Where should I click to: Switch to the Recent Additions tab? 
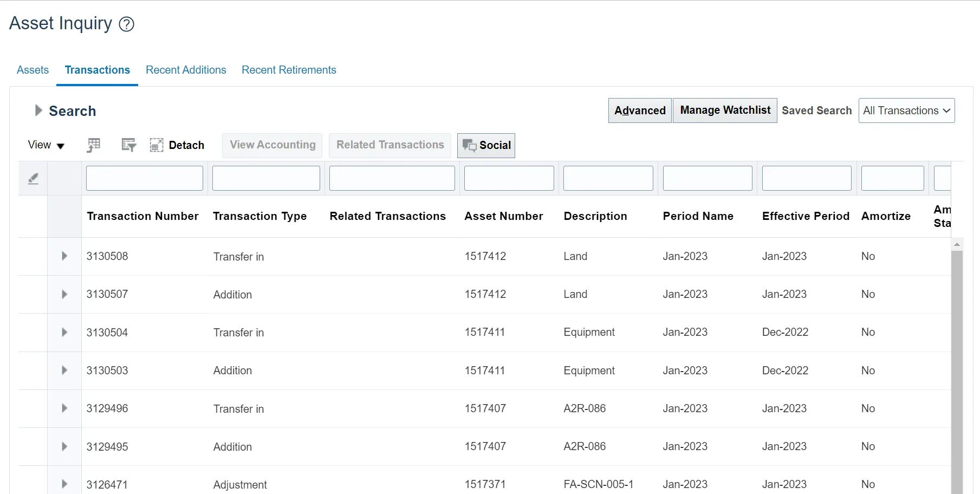pos(186,70)
